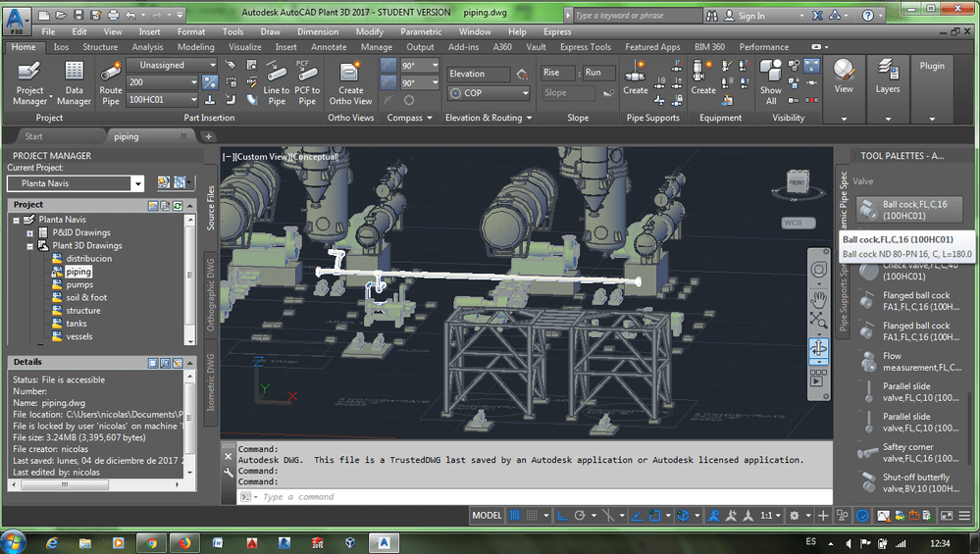Screen dimensions: 980x554
Task: Select the pumps drawing in project tree
Action: pyautogui.click(x=79, y=284)
